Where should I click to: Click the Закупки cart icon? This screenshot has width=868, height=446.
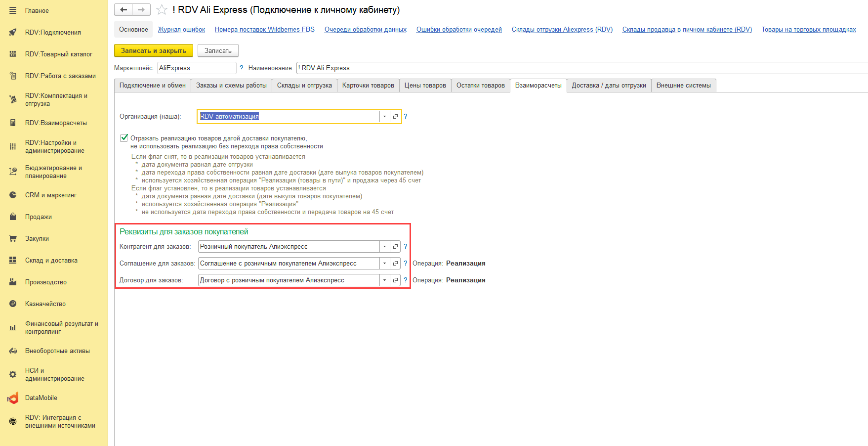click(13, 238)
